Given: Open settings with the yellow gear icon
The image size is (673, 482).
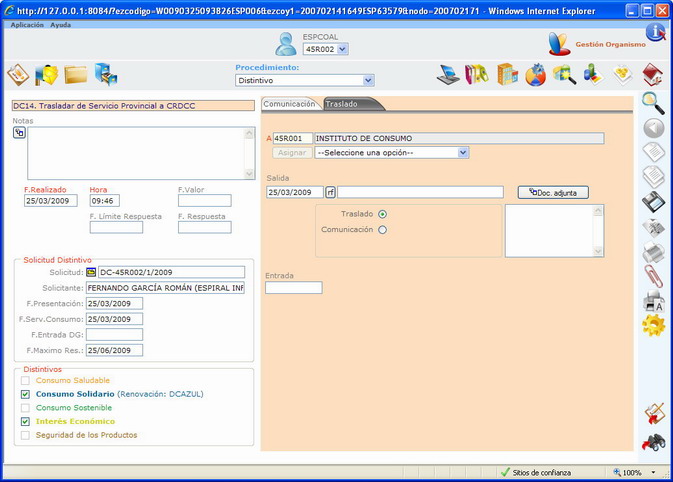Looking at the screenshot, I should pyautogui.click(x=654, y=325).
